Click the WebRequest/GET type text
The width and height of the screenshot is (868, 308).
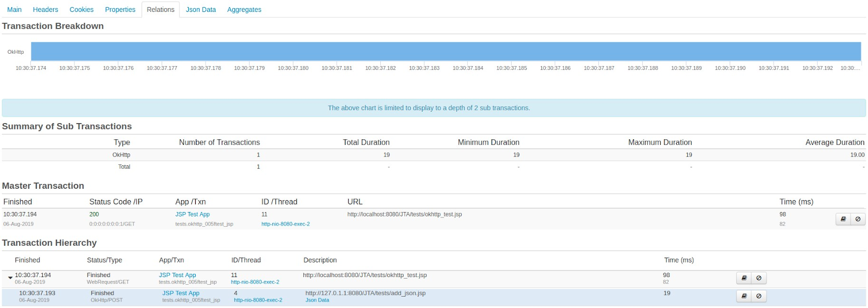(108, 282)
